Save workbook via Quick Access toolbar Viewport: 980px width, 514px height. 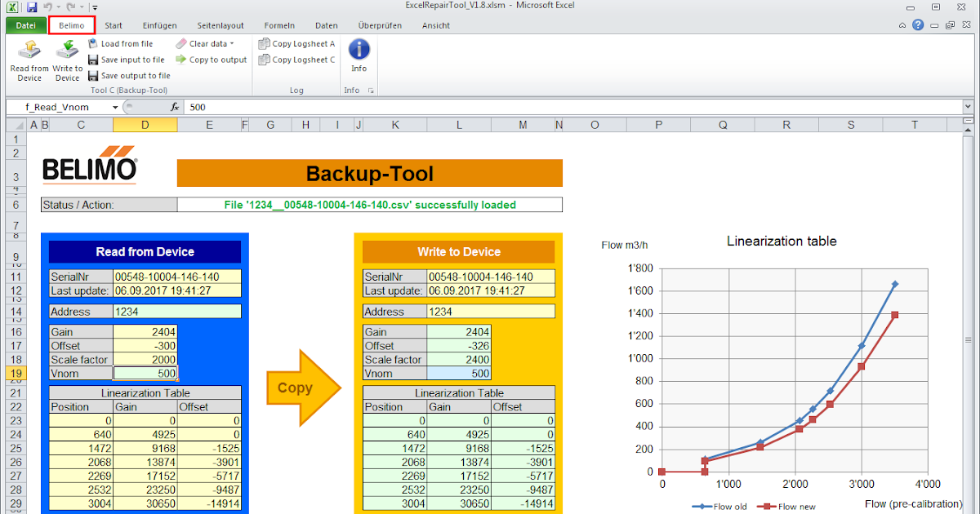(32, 7)
